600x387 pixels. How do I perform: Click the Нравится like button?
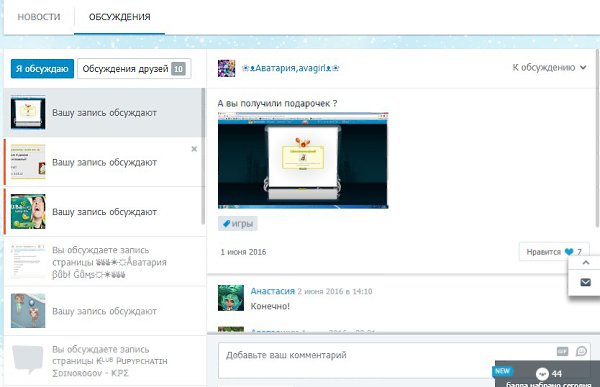[x=554, y=252]
